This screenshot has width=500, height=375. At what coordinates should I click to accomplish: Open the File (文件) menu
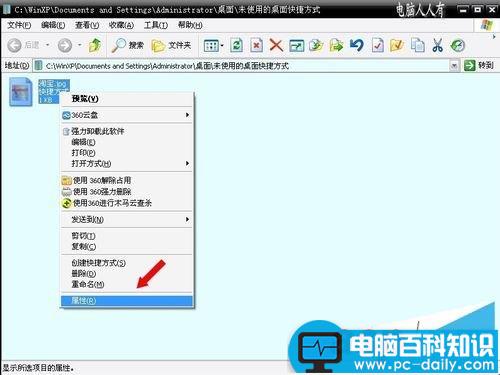19,25
